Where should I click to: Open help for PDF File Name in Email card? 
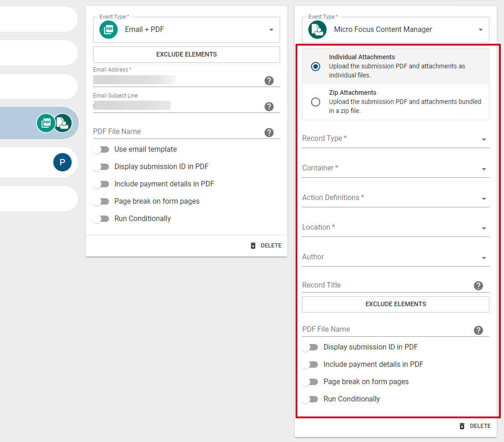pos(269,132)
